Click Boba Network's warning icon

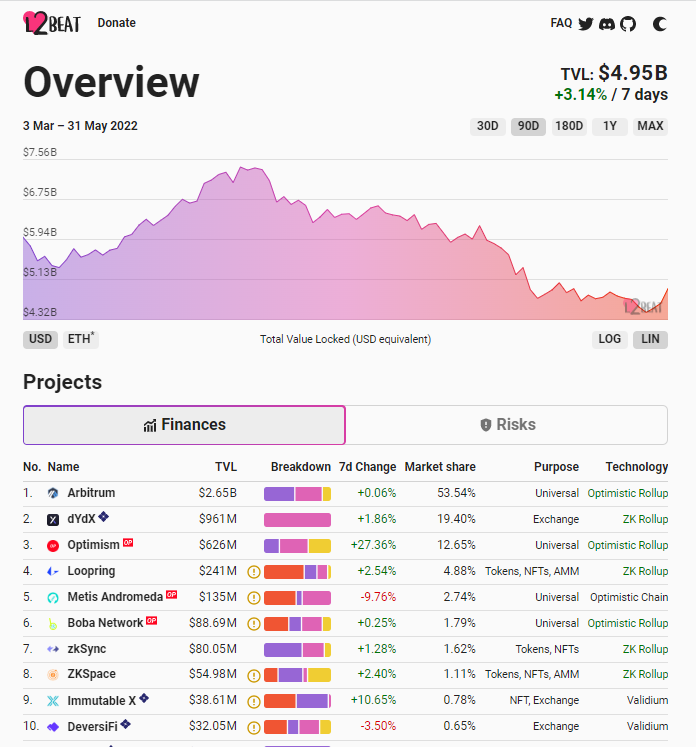(254, 624)
